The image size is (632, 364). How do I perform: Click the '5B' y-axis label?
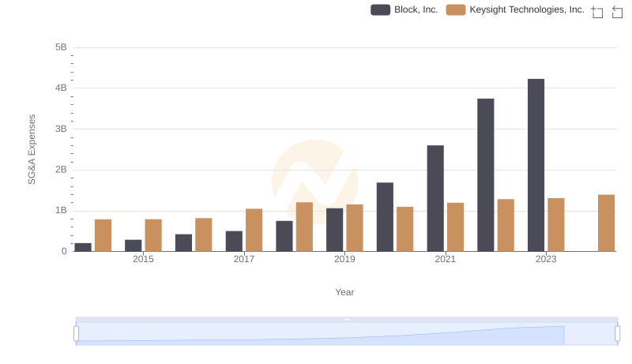[x=61, y=47]
